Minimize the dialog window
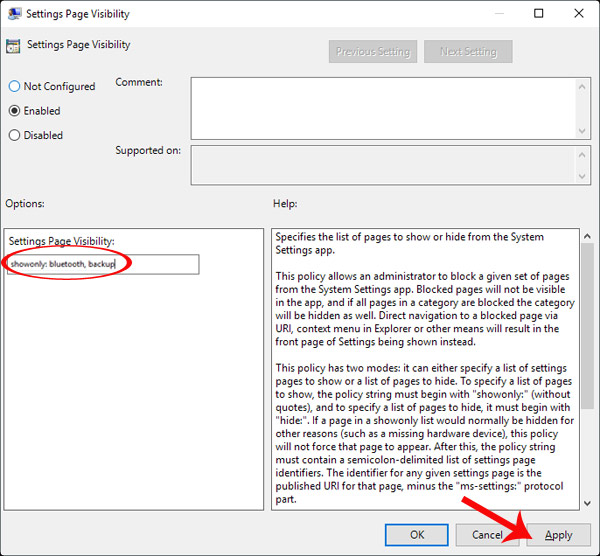Viewport: 600px width, 556px height. [x=499, y=13]
